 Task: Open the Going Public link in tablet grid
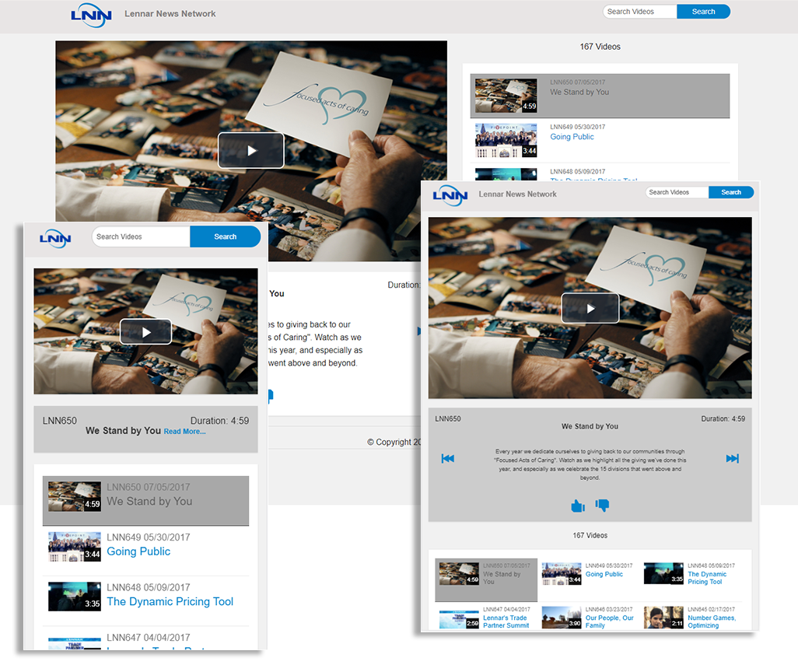pos(604,574)
